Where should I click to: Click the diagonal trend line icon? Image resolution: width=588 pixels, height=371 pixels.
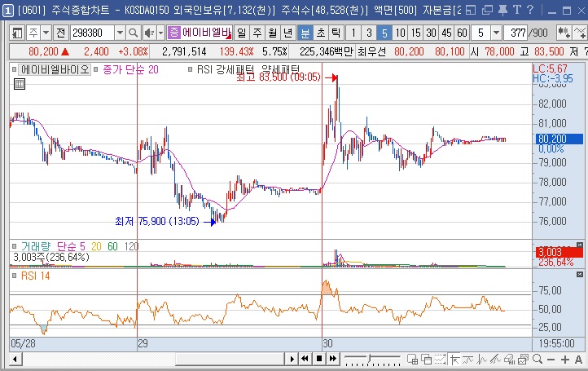tap(495, 360)
